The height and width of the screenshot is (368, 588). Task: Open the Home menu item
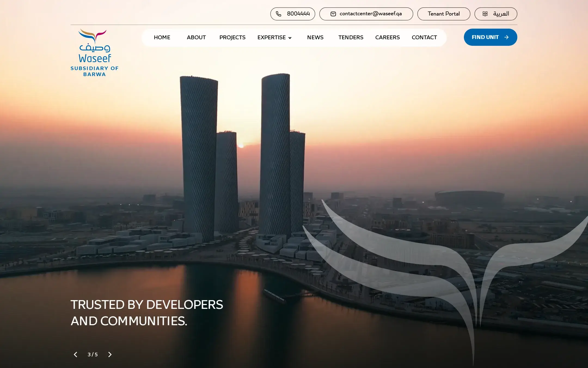162,37
